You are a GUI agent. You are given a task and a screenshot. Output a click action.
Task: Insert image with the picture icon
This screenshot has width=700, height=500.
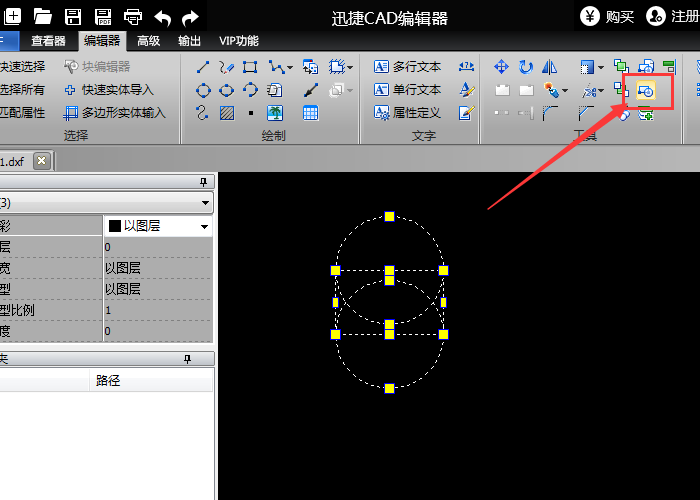point(274,112)
